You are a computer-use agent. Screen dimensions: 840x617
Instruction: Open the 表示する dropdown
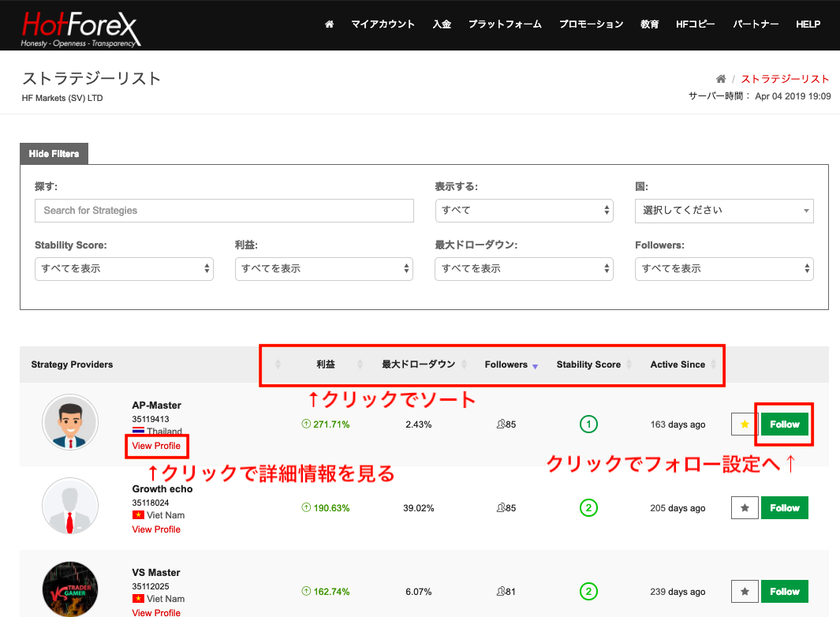[x=524, y=210]
